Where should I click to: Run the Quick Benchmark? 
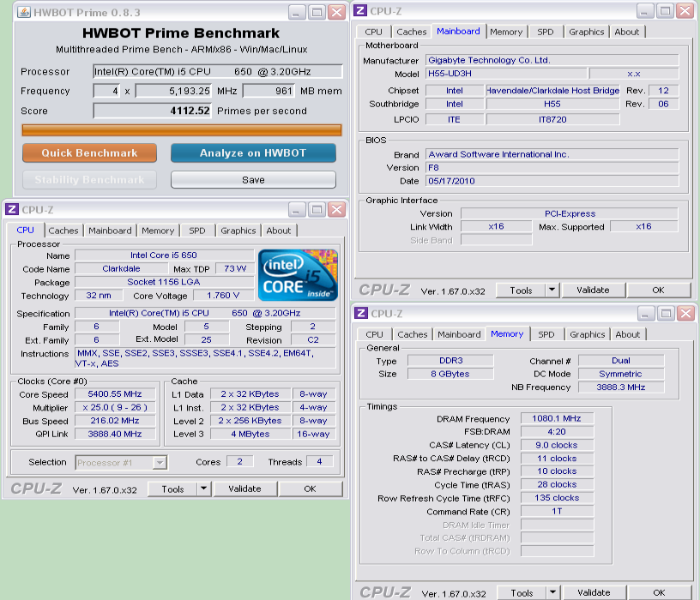[89, 153]
